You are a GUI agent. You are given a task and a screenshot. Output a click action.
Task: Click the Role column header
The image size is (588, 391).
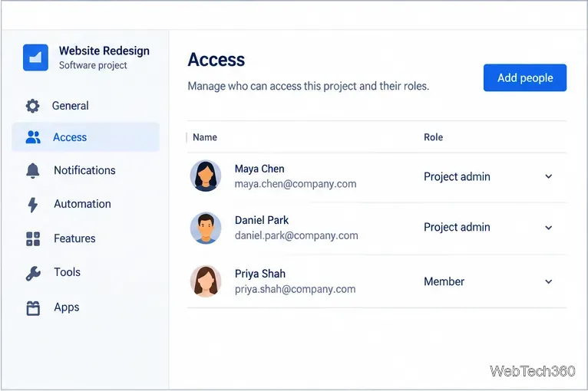[x=434, y=137]
